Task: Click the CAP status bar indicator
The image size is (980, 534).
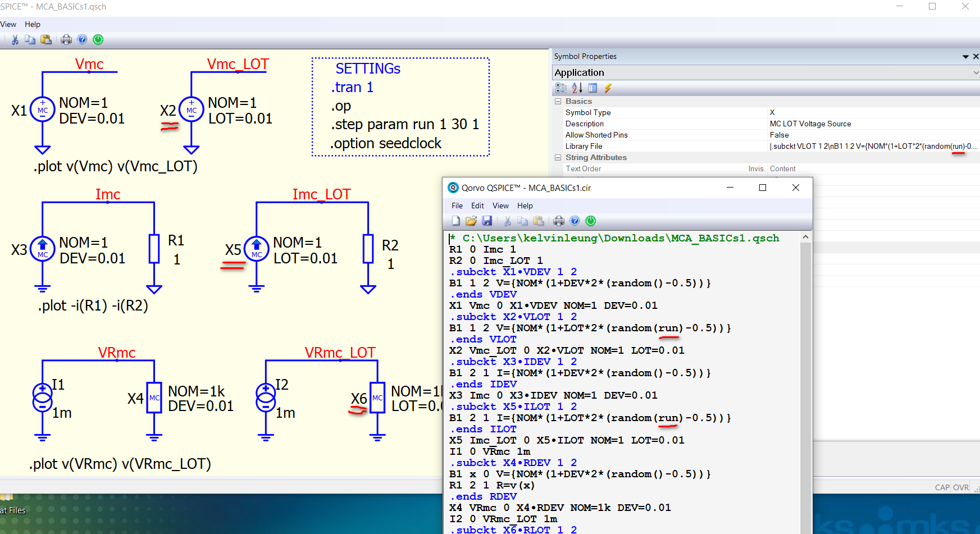Action: [x=942, y=487]
